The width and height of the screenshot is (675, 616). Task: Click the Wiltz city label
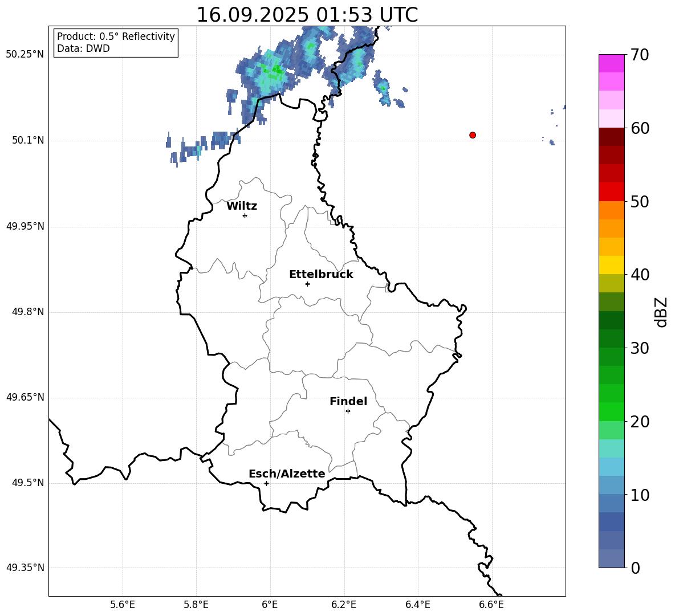click(242, 206)
